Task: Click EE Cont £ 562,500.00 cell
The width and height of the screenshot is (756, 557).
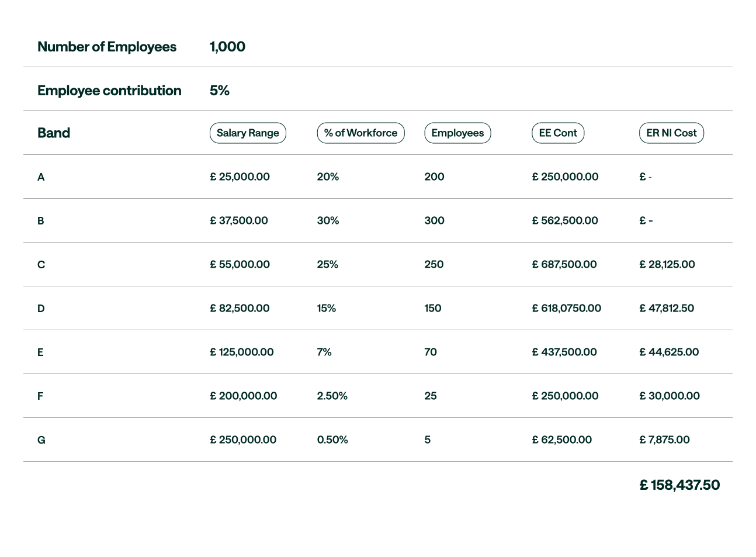Action: [565, 220]
